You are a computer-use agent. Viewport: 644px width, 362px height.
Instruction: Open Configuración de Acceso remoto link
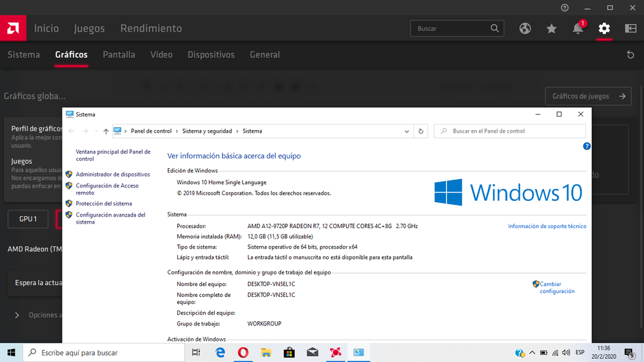pyautogui.click(x=107, y=189)
